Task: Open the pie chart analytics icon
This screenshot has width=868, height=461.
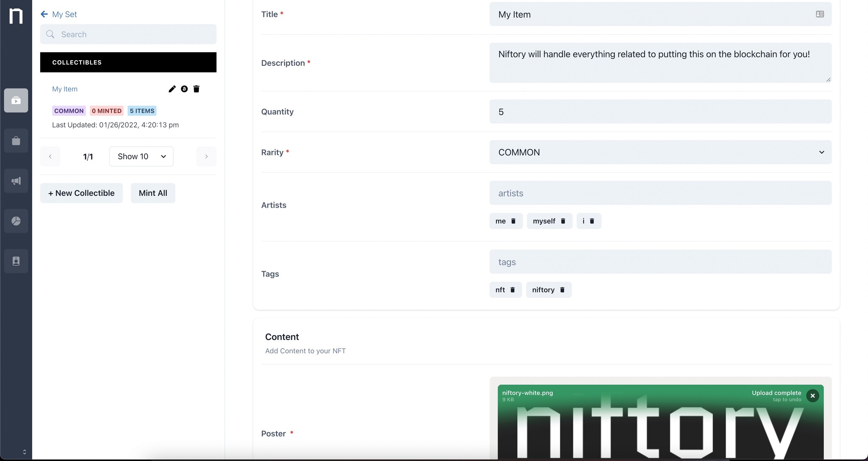Action: point(16,221)
